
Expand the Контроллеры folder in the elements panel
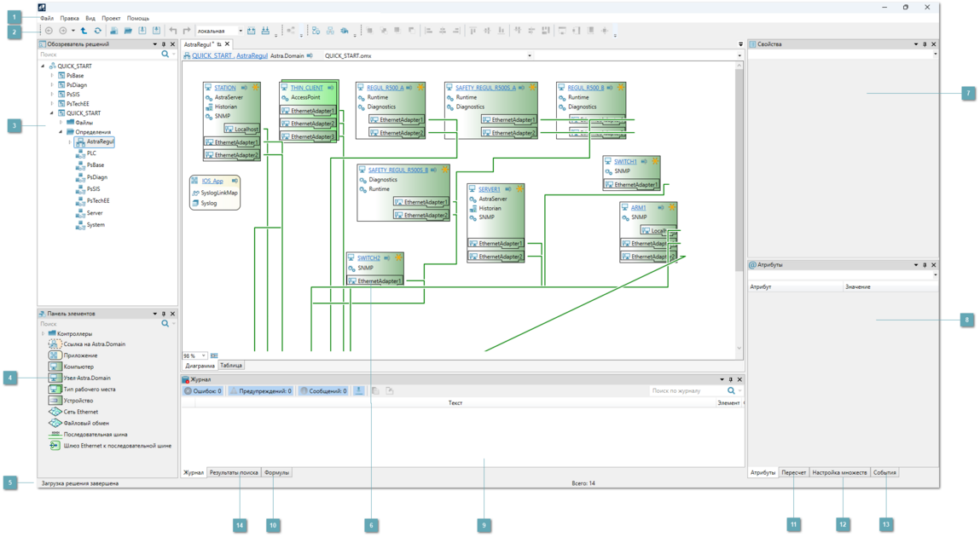click(43, 334)
